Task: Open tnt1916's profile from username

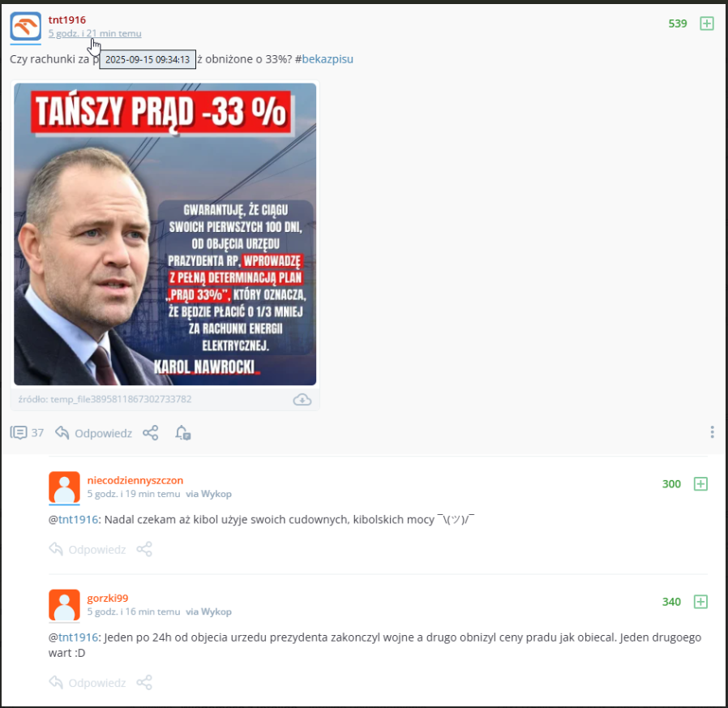Action: [x=66, y=20]
